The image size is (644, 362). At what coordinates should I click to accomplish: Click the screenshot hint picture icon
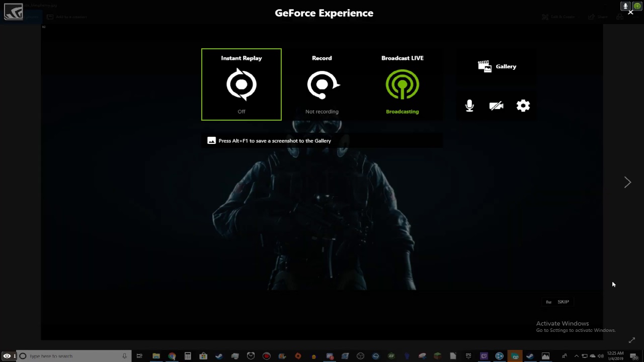pyautogui.click(x=211, y=141)
